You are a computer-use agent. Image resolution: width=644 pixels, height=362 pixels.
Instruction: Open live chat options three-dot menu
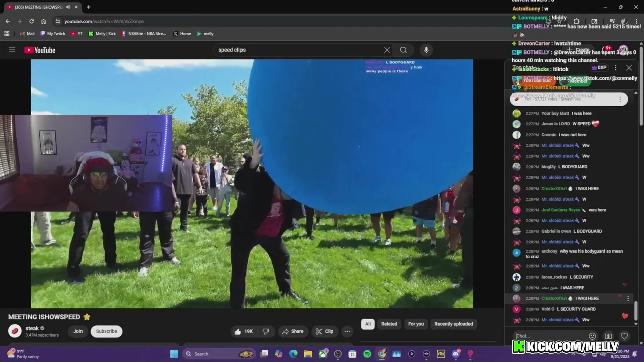(x=615, y=68)
